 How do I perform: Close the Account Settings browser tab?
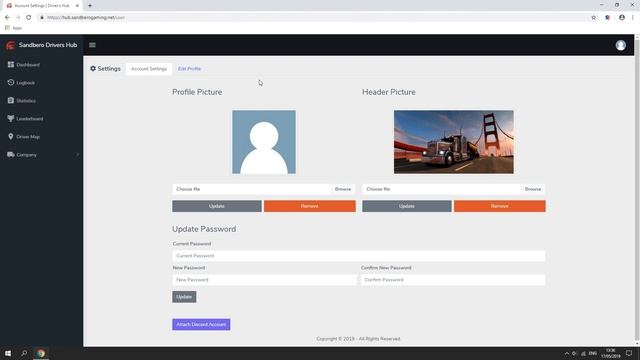click(77, 6)
